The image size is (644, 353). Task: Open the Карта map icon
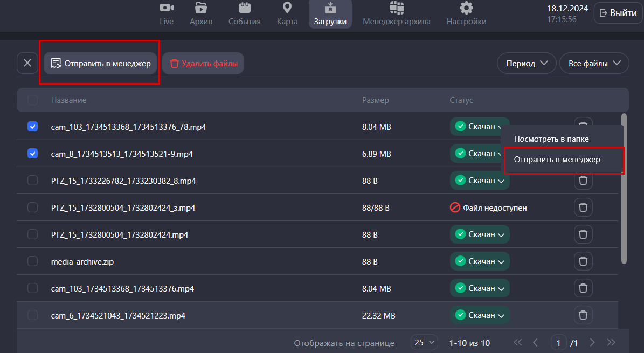[x=287, y=8]
